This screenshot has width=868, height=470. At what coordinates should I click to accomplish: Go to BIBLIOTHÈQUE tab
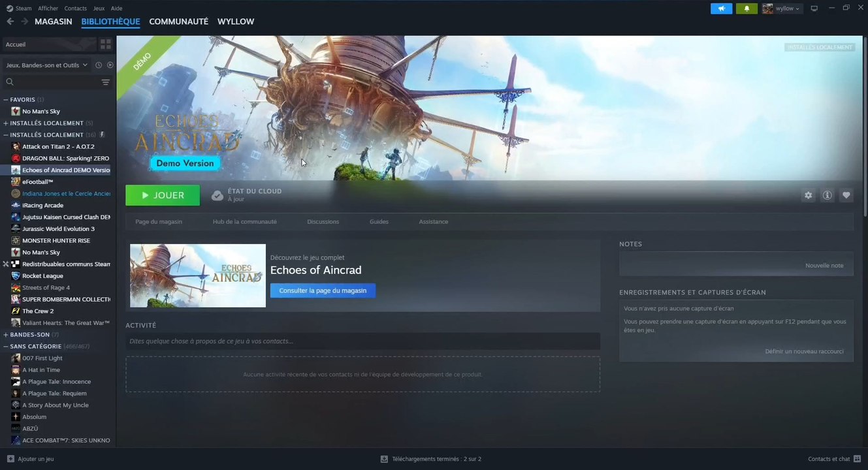[x=110, y=22]
